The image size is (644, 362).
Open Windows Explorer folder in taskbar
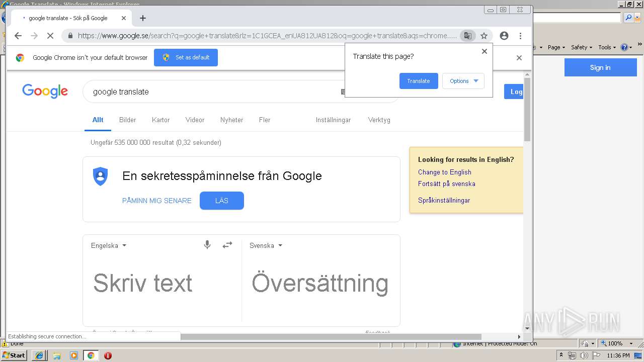point(57,355)
